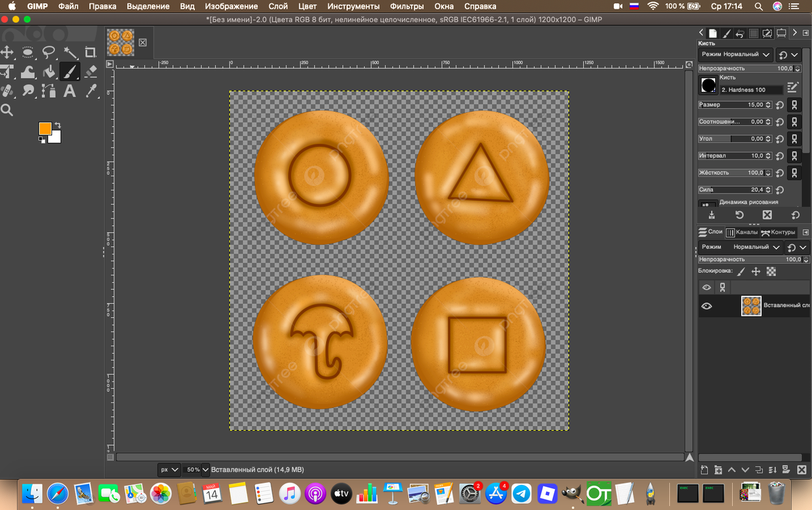Select the Crop tool
Viewport: 812px width, 510px height.
[90, 52]
